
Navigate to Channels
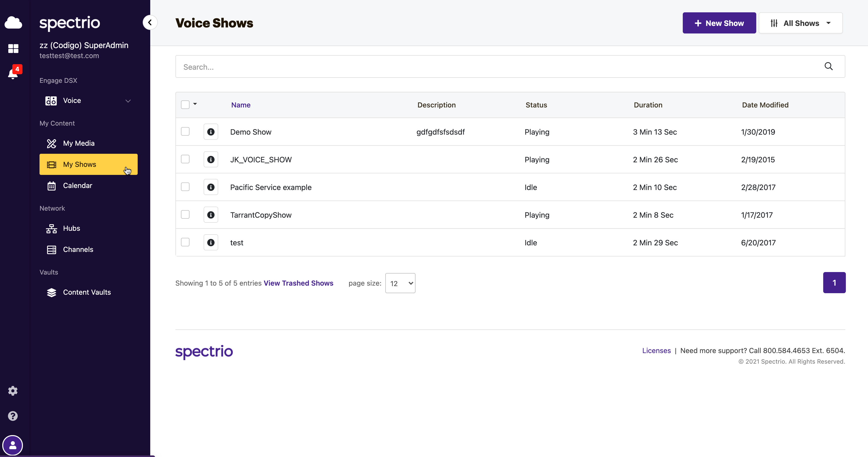pyautogui.click(x=88, y=250)
